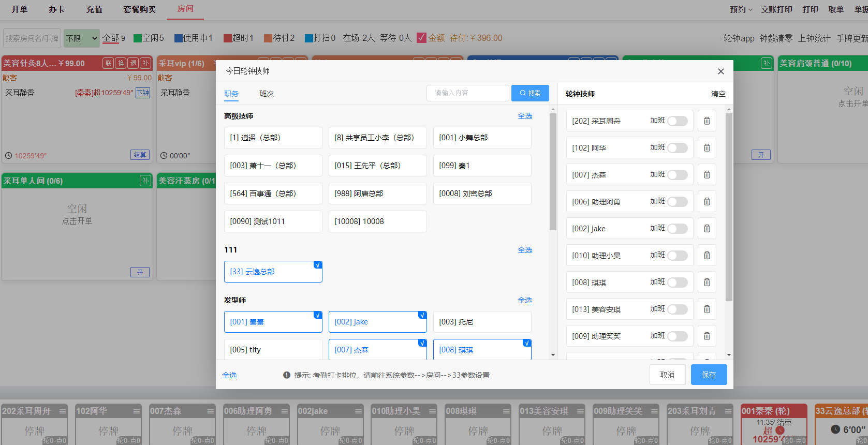Screen dimensions: 868x445
Task: Open the 不限 filter dropdown
Action: pyautogui.click(x=81, y=38)
